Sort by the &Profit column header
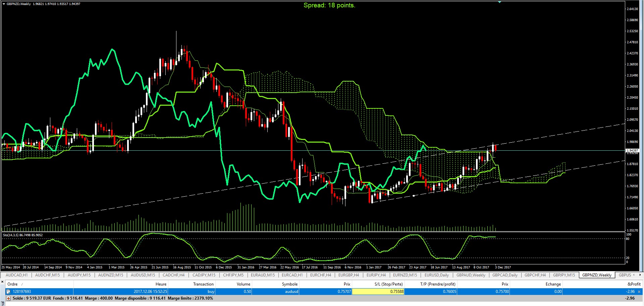The height and width of the screenshot is (306, 644). pyautogui.click(x=602, y=284)
